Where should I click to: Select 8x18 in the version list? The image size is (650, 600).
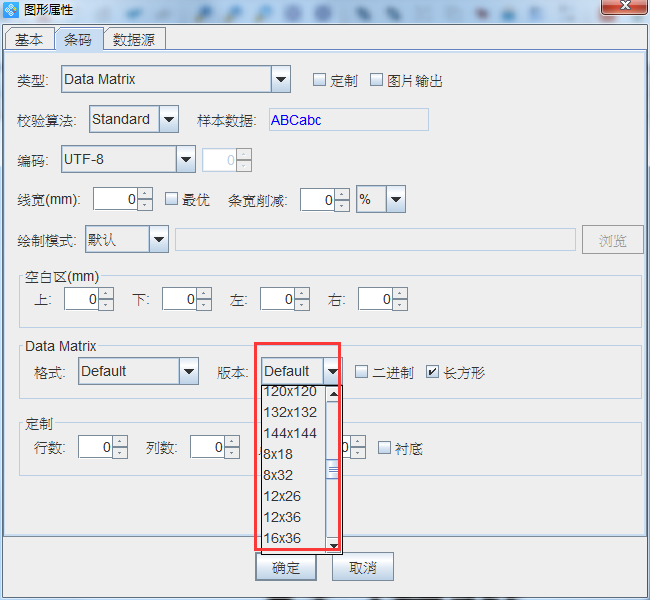[278, 454]
